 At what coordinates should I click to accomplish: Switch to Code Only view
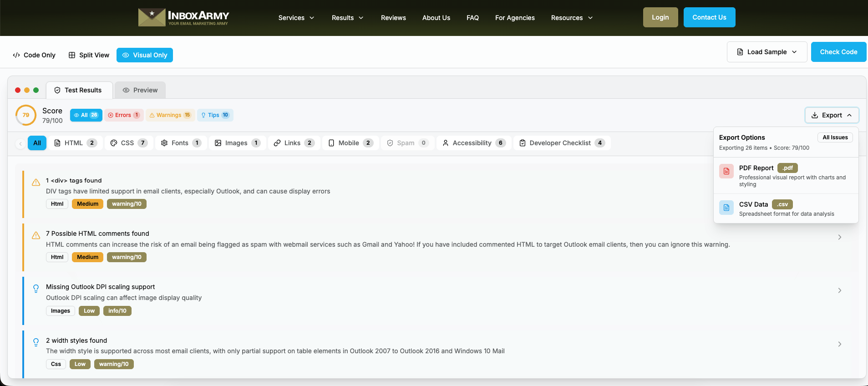[x=34, y=55]
